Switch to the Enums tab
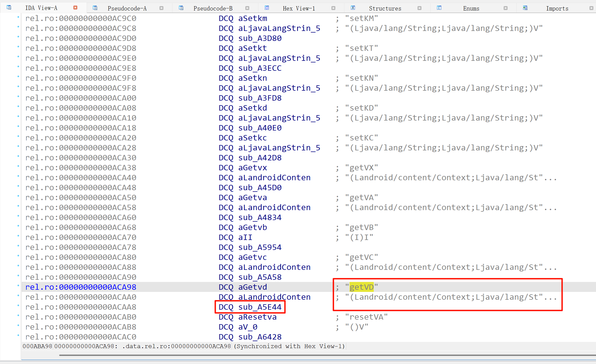This screenshot has width=596, height=364. pyautogui.click(x=471, y=8)
